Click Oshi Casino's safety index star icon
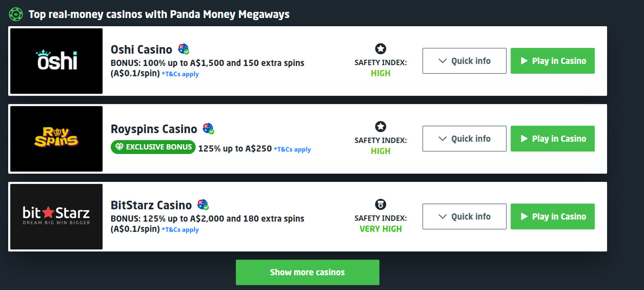Image resolution: width=644 pixels, height=290 pixels. pyautogui.click(x=380, y=49)
